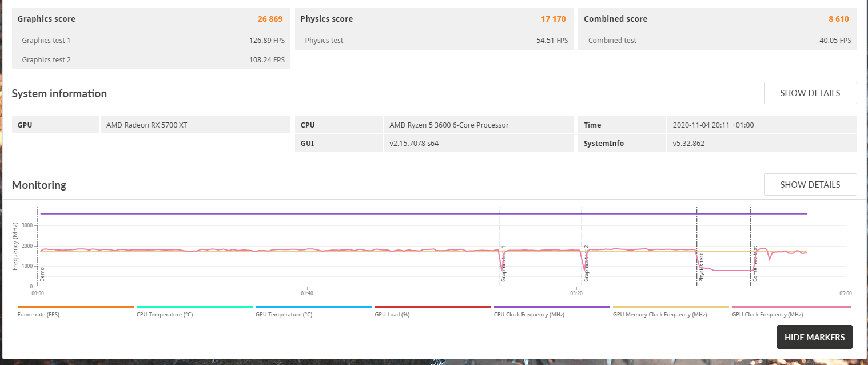Select the Combined score value 8 610
The width and height of the screenshot is (868, 365).
(838, 19)
